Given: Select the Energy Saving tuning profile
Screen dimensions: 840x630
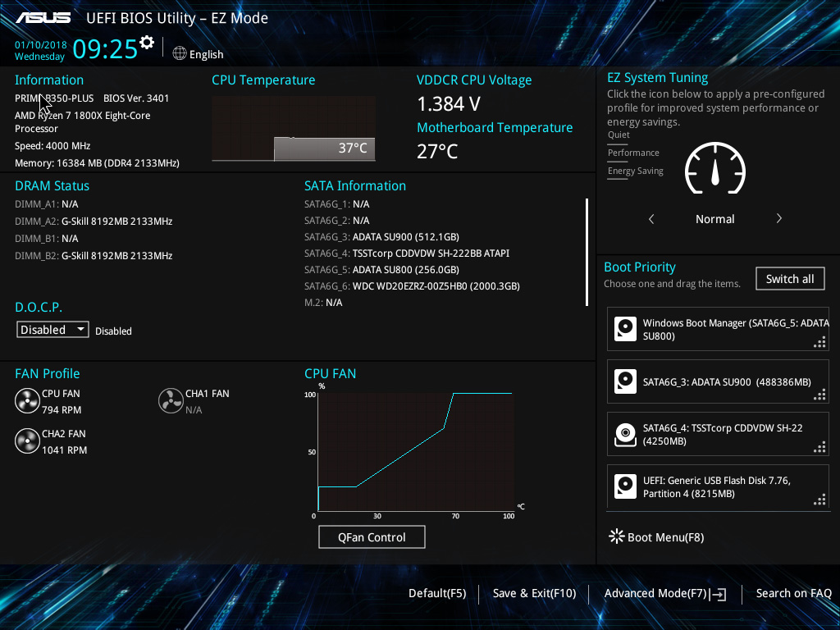Looking at the screenshot, I should (636, 171).
